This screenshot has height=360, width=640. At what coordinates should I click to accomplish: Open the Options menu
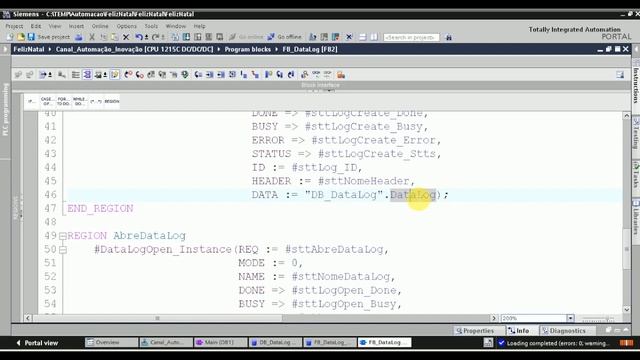[x=127, y=26]
